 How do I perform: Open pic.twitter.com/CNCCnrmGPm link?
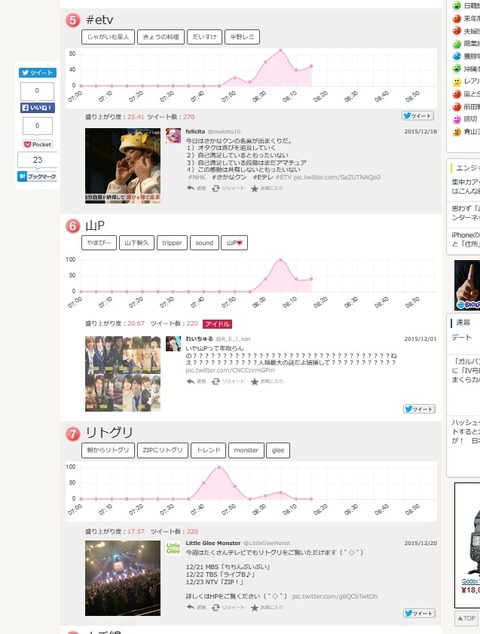[x=230, y=370]
